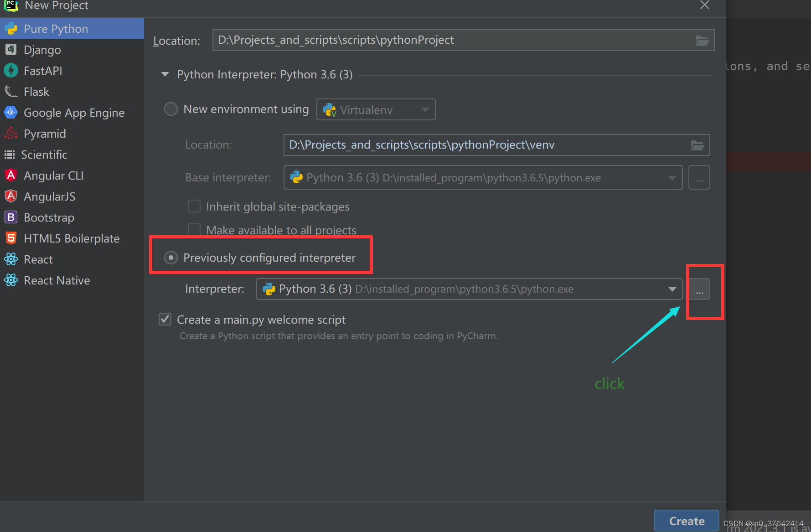Click the Python logo icon beside Pure Python
Screen dimensions: 811x532
[11, 29]
